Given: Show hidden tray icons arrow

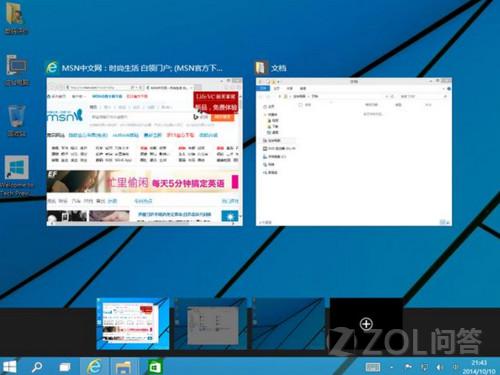Looking at the screenshot, I should (392, 367).
